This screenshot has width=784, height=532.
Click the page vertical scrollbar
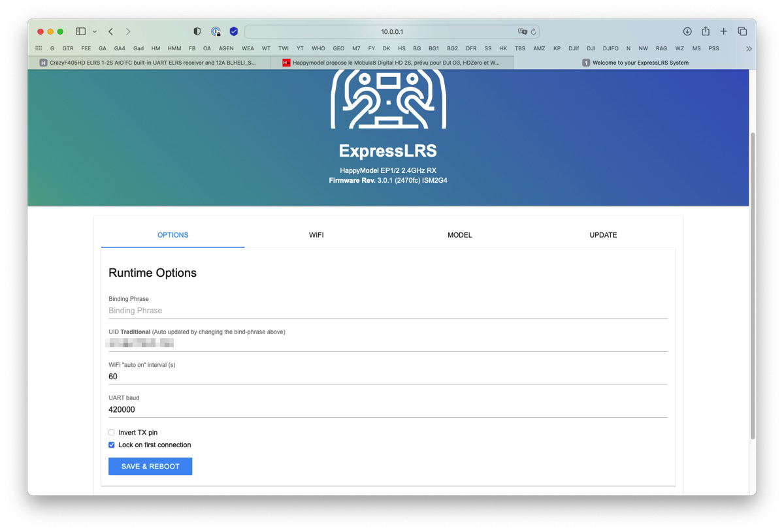[x=753, y=285]
